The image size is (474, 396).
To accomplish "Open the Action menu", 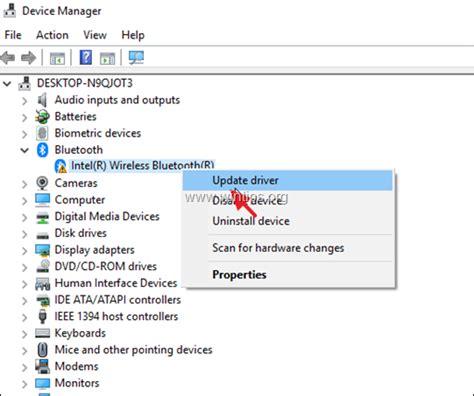I will click(52, 35).
